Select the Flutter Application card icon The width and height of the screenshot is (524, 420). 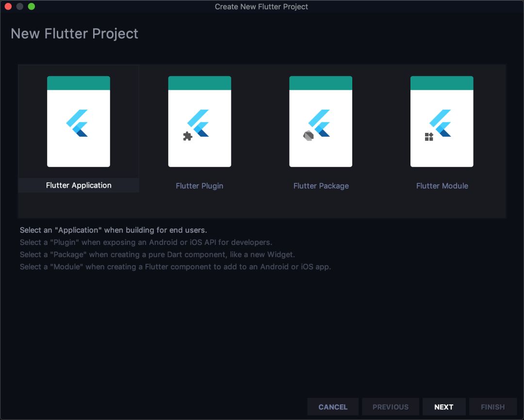(x=79, y=121)
